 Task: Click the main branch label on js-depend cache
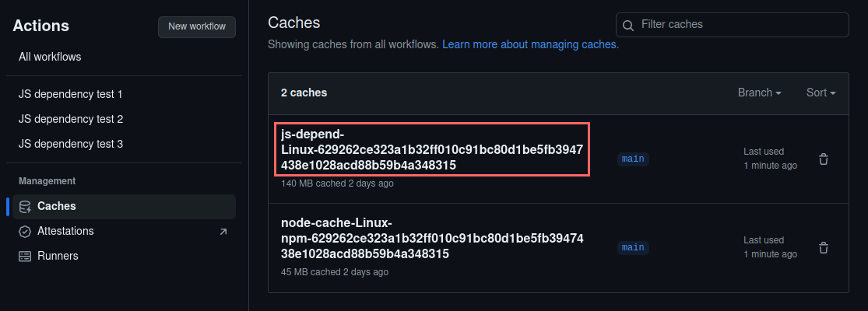633,159
